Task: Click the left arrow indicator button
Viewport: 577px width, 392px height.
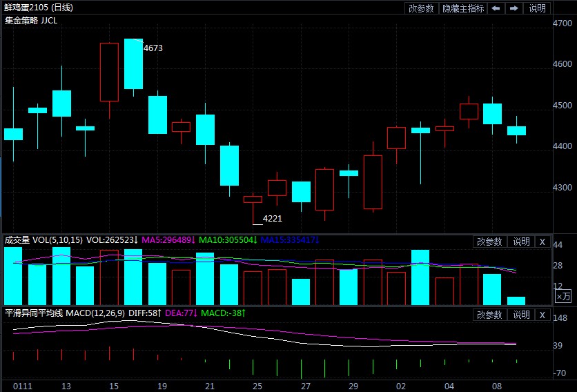Action: pyautogui.click(x=496, y=8)
